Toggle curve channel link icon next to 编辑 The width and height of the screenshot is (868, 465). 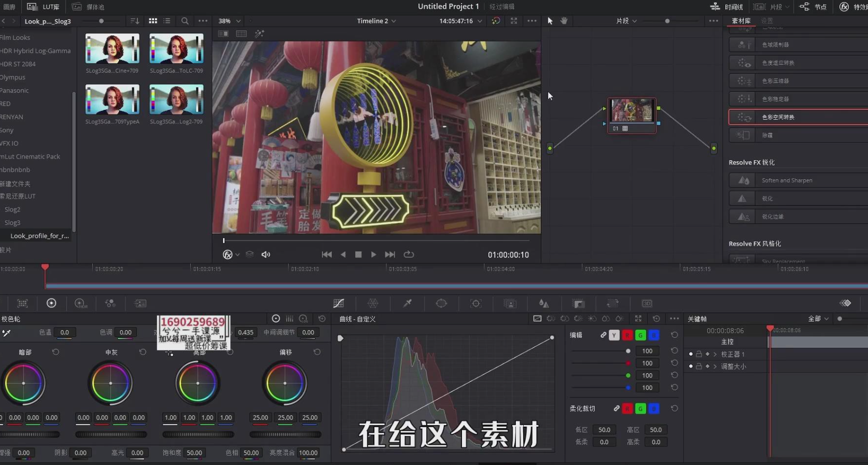(603, 335)
